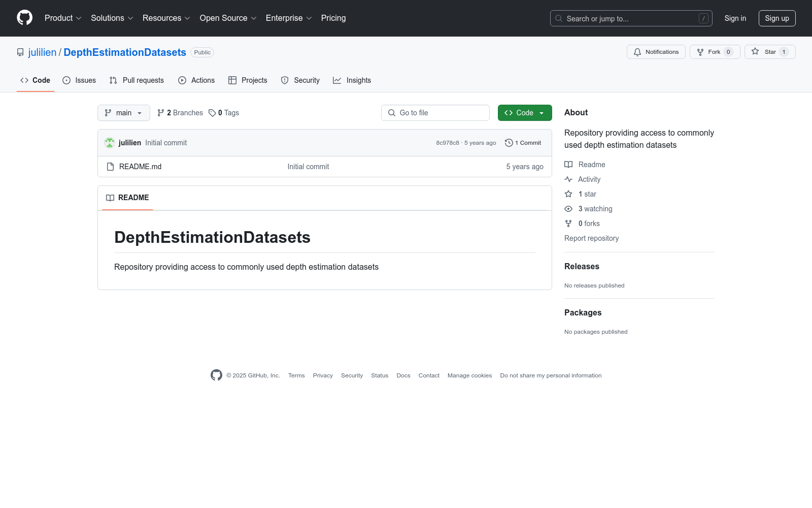Click the README.md file icon

110,167
